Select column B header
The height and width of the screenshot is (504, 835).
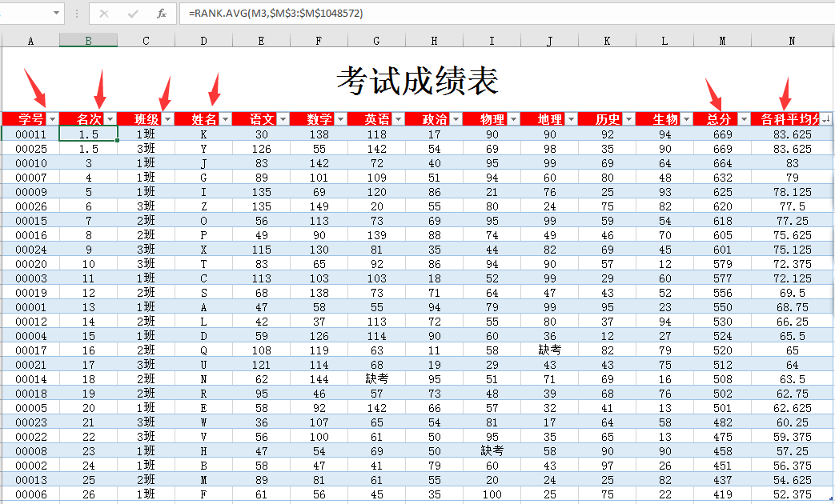coord(88,41)
